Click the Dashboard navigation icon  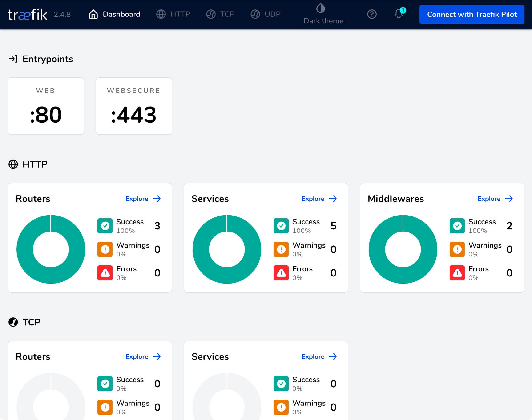click(94, 14)
